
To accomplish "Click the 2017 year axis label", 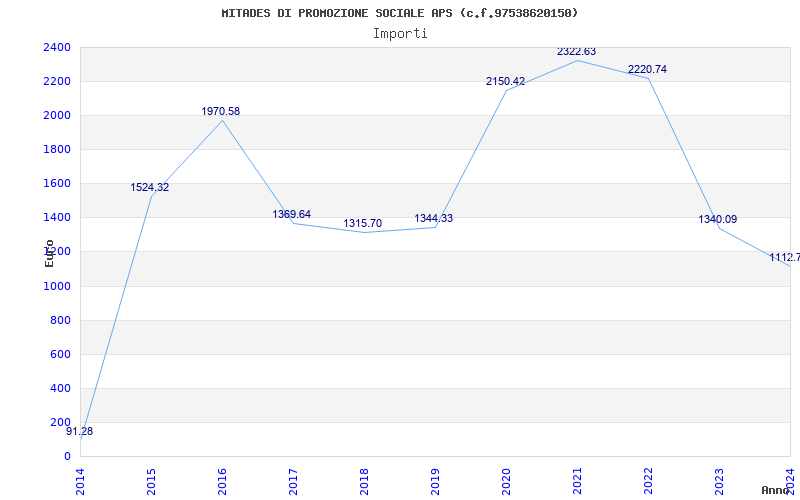I will tap(293, 482).
